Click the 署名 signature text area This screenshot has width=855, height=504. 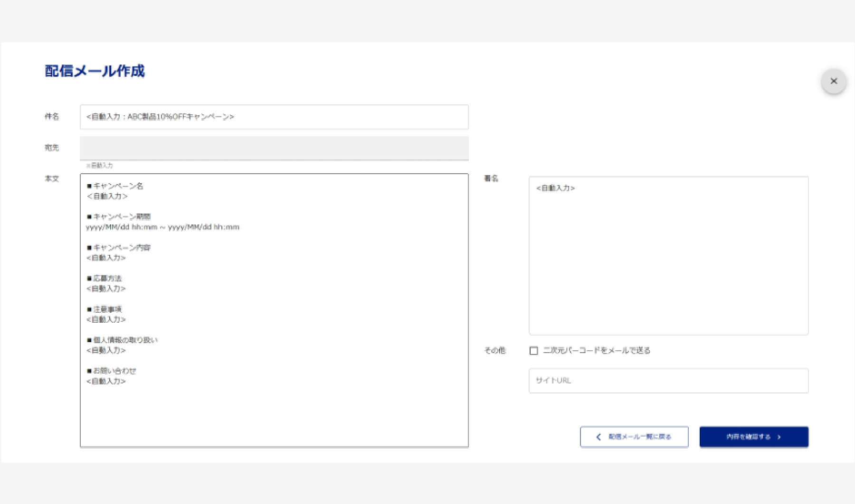pos(668,256)
